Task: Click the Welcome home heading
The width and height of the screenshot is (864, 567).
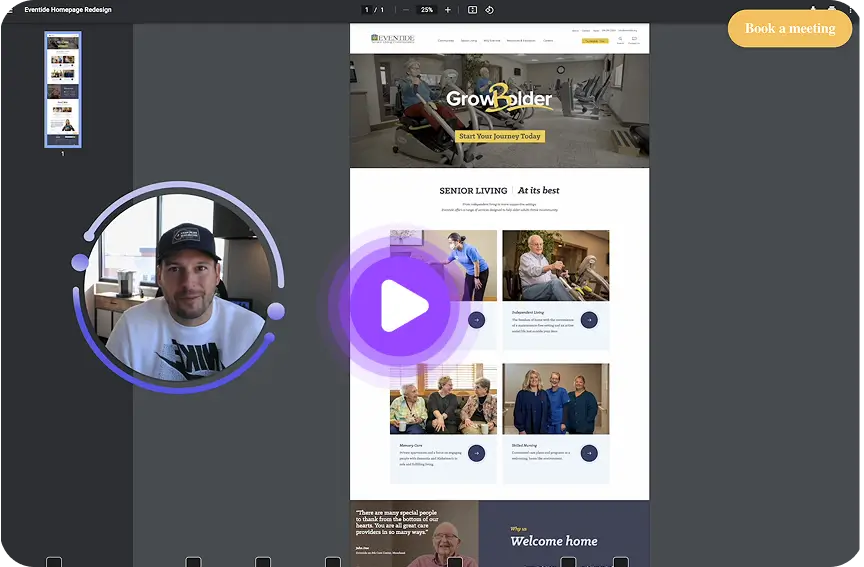Action: tap(554, 541)
